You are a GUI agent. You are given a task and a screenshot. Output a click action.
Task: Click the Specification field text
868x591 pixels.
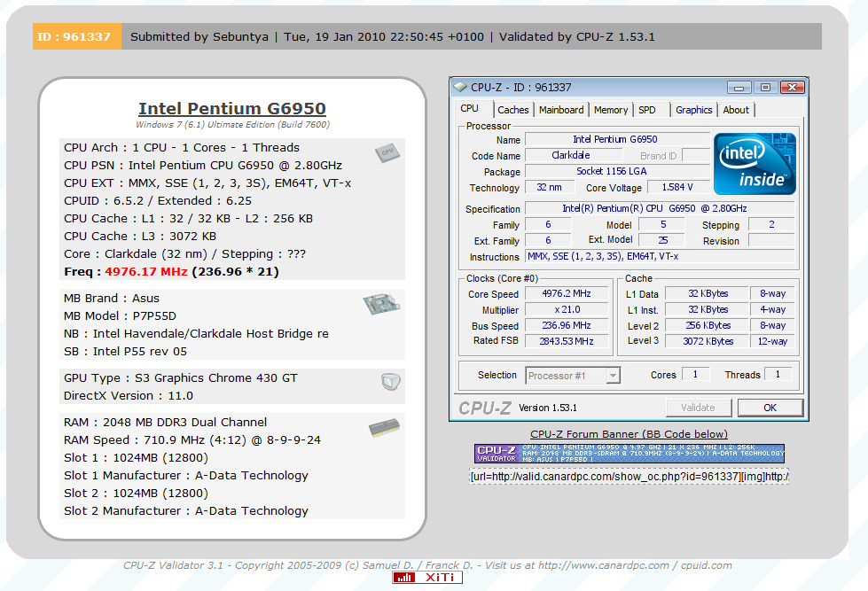(660, 208)
